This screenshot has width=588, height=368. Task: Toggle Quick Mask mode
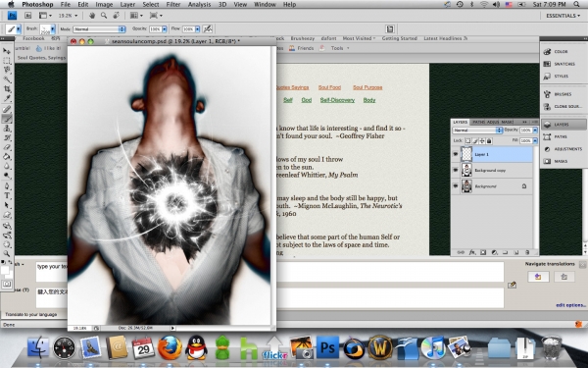[x=7, y=285]
